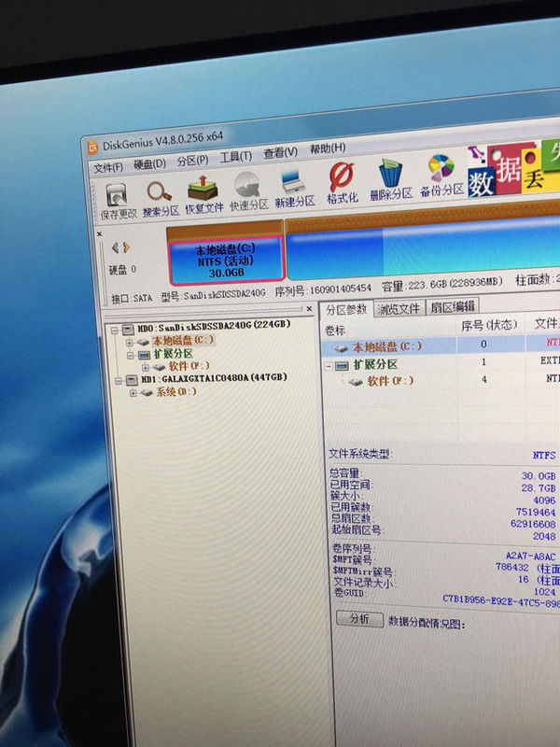
Task: Expand the 系统(D:) tree node
Action: tap(133, 393)
